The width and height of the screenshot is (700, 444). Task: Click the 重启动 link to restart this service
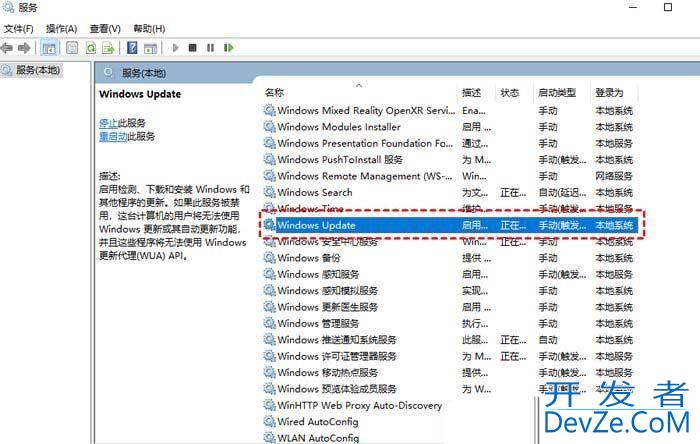click(x=113, y=137)
